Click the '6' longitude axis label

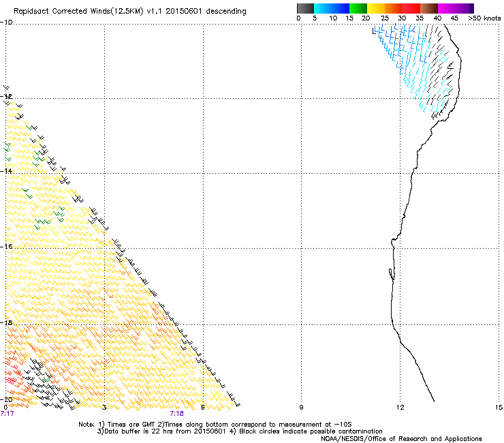coord(203,408)
